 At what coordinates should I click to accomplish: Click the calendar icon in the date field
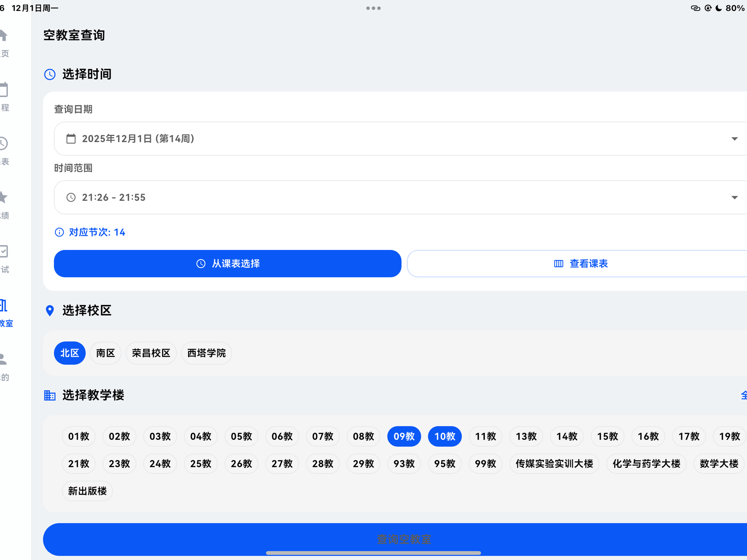tap(71, 139)
